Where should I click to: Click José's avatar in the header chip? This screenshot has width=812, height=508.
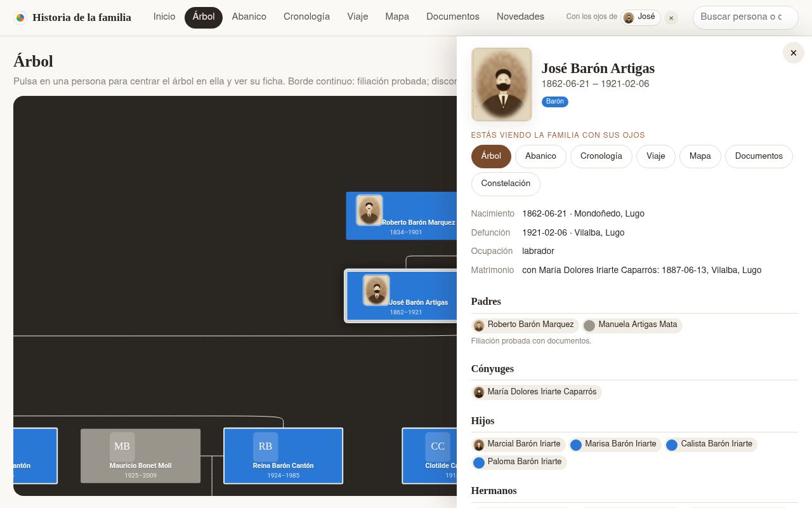(629, 18)
